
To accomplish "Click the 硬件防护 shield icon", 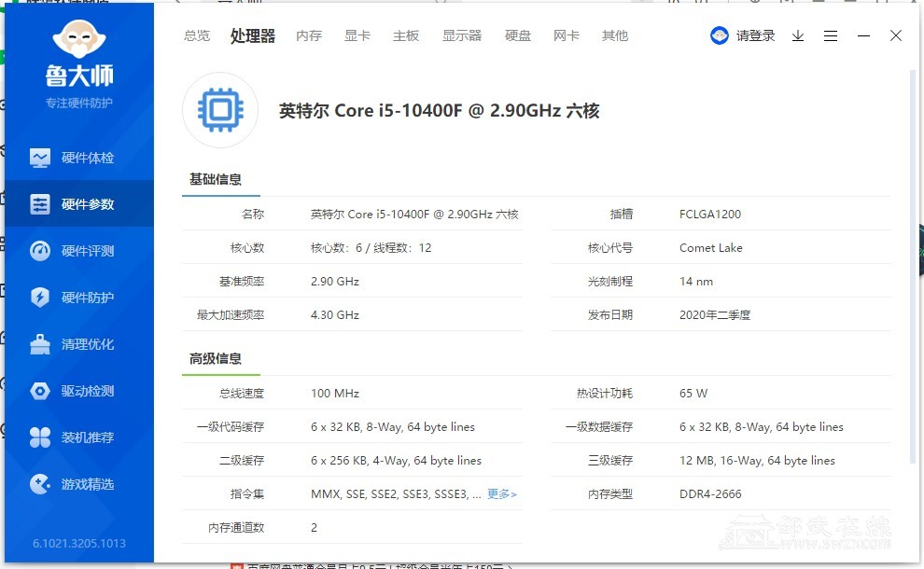I will pyautogui.click(x=40, y=298).
